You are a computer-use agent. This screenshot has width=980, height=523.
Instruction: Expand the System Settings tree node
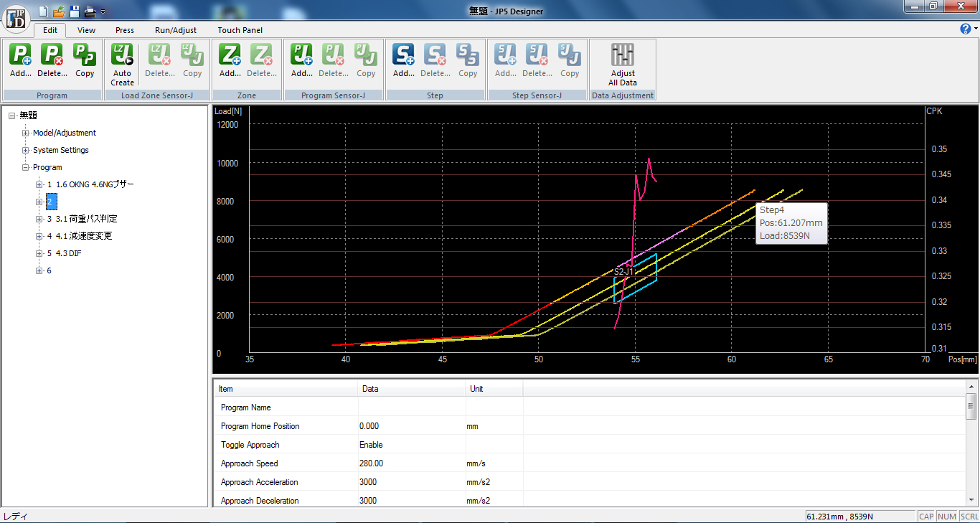26,150
